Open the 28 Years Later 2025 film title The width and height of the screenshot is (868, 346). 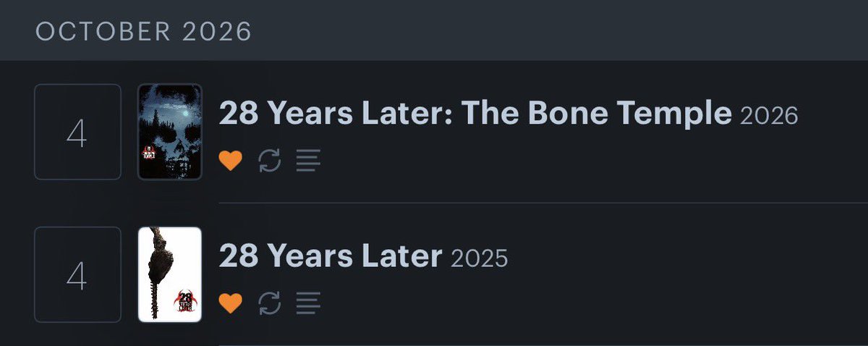(x=331, y=256)
